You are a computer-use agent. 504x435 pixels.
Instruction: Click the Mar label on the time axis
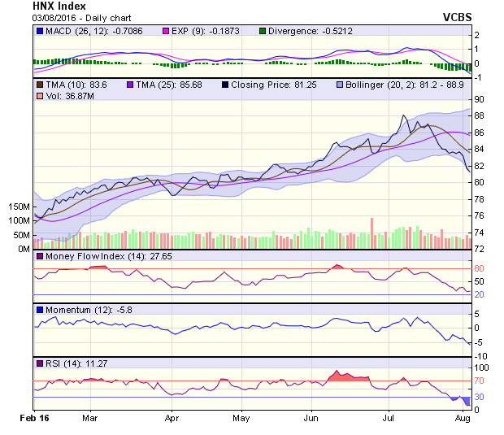click(90, 417)
